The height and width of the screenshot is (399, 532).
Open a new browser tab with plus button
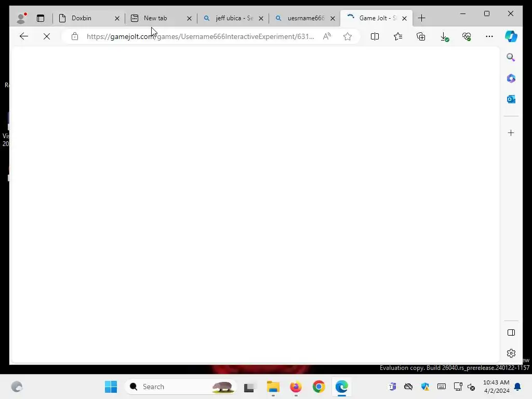click(x=422, y=18)
